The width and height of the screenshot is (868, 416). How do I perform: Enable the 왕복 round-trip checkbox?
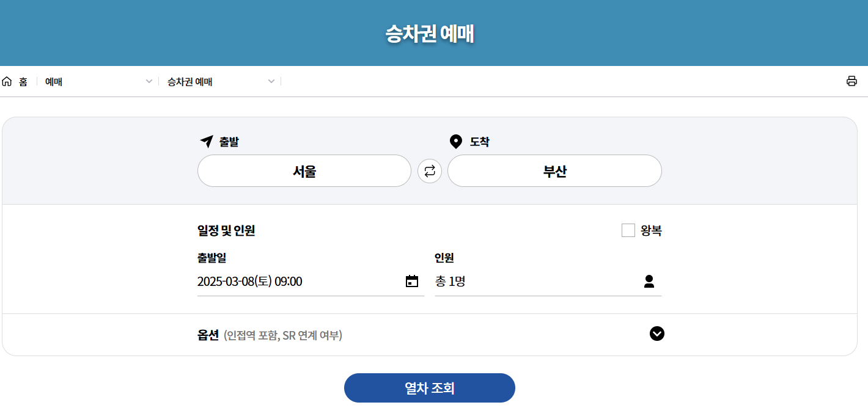click(x=628, y=230)
